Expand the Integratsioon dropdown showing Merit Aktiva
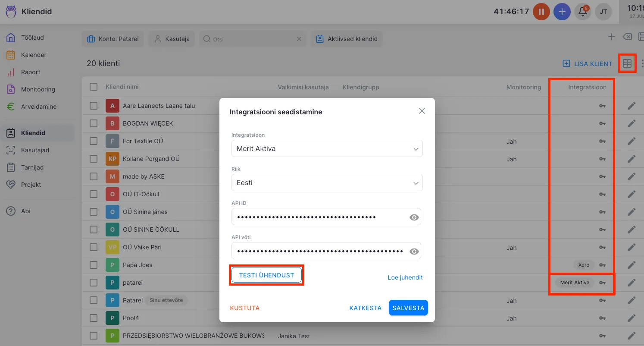644x346 pixels. (327, 148)
